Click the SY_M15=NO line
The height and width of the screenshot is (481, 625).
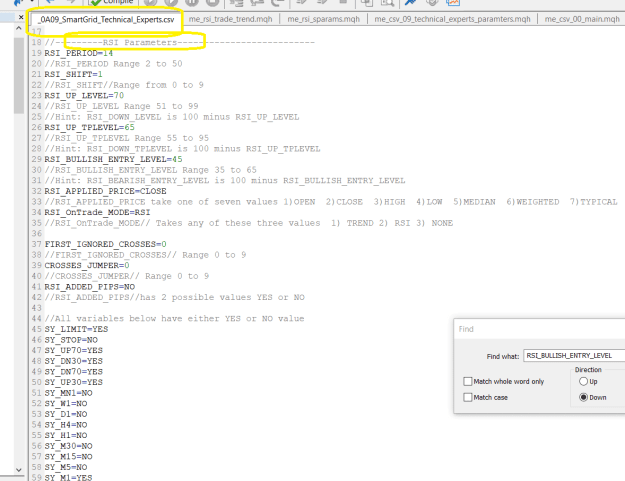tap(68, 457)
